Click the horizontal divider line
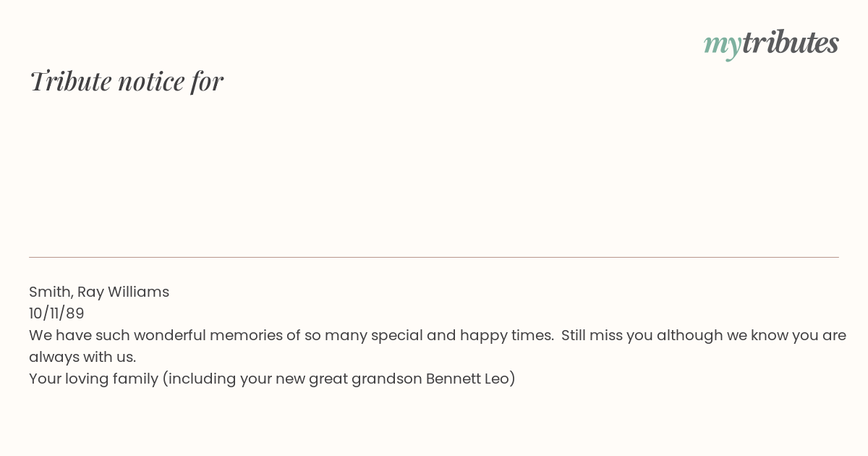Viewport: 868px width, 456px height. [x=434, y=257]
